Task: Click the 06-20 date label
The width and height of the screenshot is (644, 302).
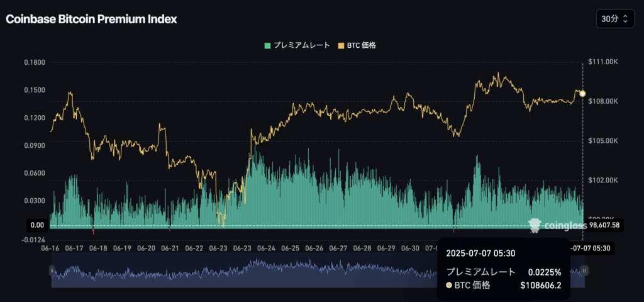Action: pyautogui.click(x=146, y=248)
